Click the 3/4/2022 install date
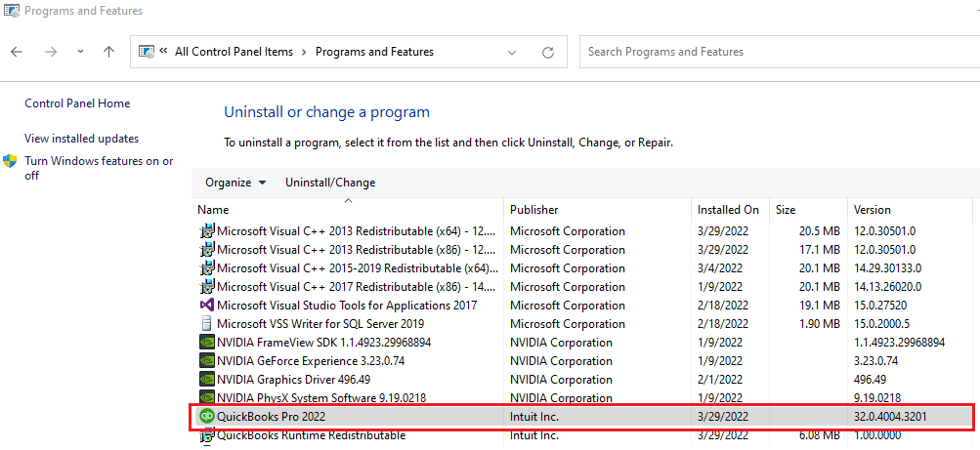This screenshot has width=980, height=450. 720,268
